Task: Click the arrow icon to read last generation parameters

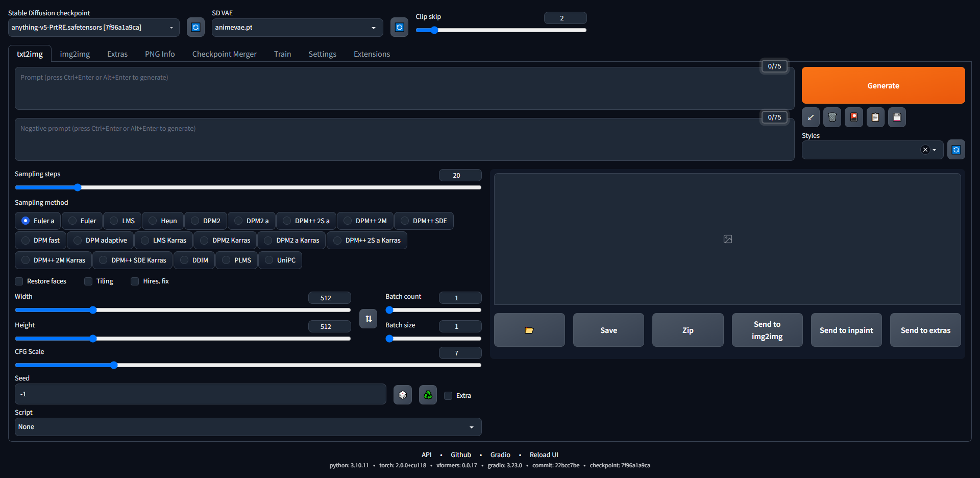Action: tap(811, 117)
